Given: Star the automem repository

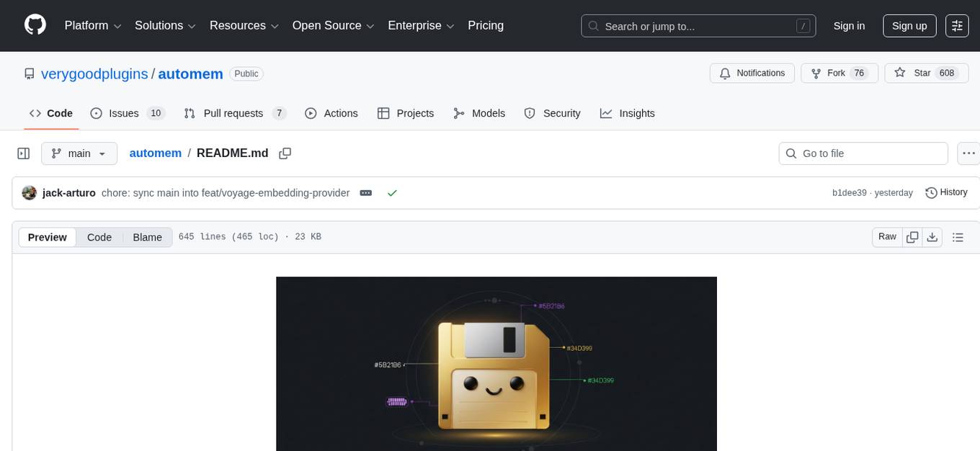Looking at the screenshot, I should [926, 73].
